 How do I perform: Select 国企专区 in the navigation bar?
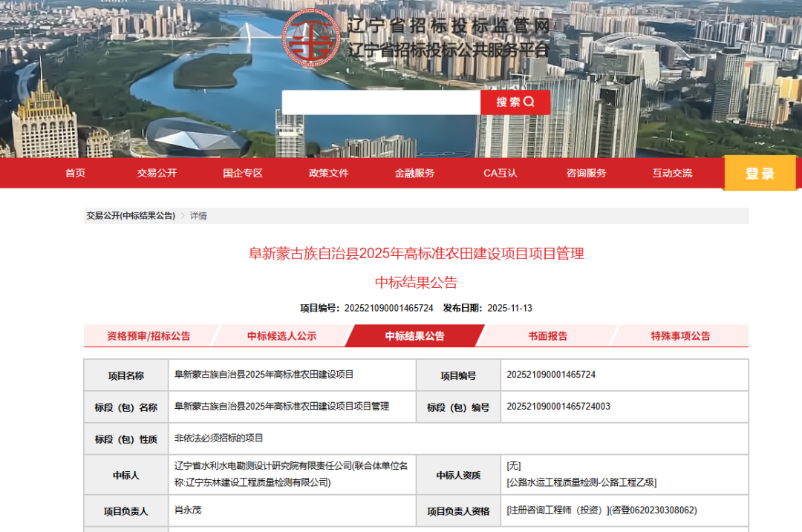(243, 173)
